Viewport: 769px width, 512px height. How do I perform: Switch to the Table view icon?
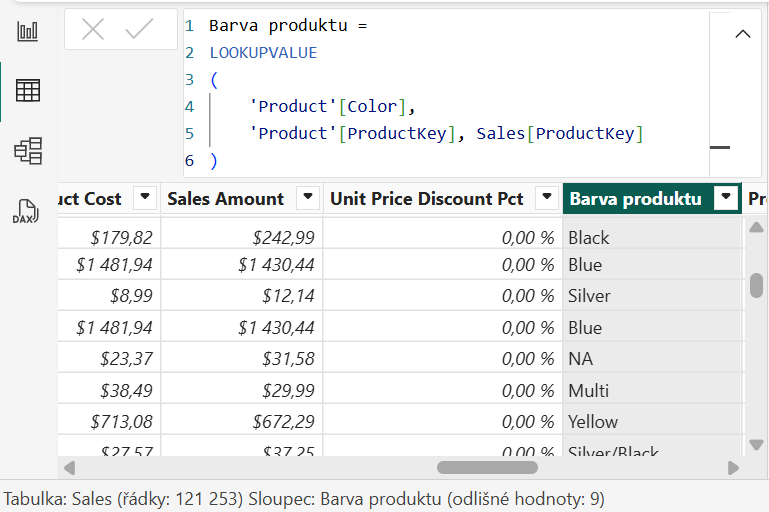click(x=27, y=91)
